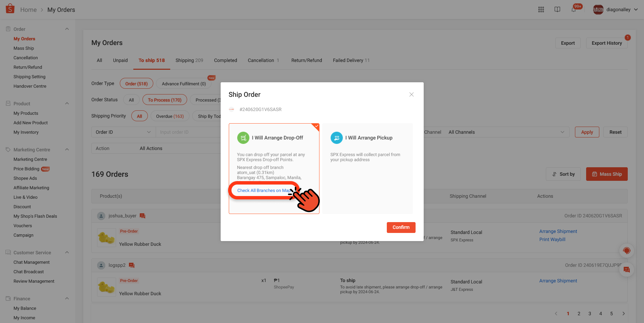Open chat with joshua_buyer via the chat icon
644x323 pixels.
pos(142,216)
